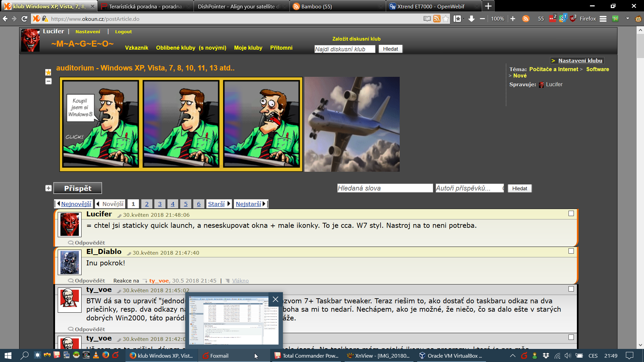The width and height of the screenshot is (644, 362).
Task: Show bookmarks sidebar button in toolbar
Action: [457, 19]
